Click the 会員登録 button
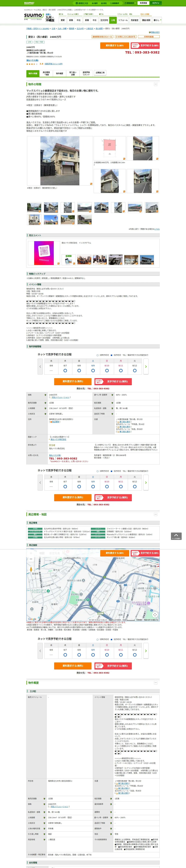Image resolution: width=186 pixels, height=868 pixels. (143, 3)
